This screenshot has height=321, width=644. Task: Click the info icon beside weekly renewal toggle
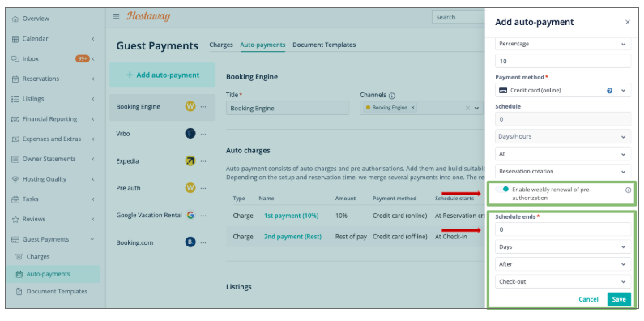tap(628, 190)
